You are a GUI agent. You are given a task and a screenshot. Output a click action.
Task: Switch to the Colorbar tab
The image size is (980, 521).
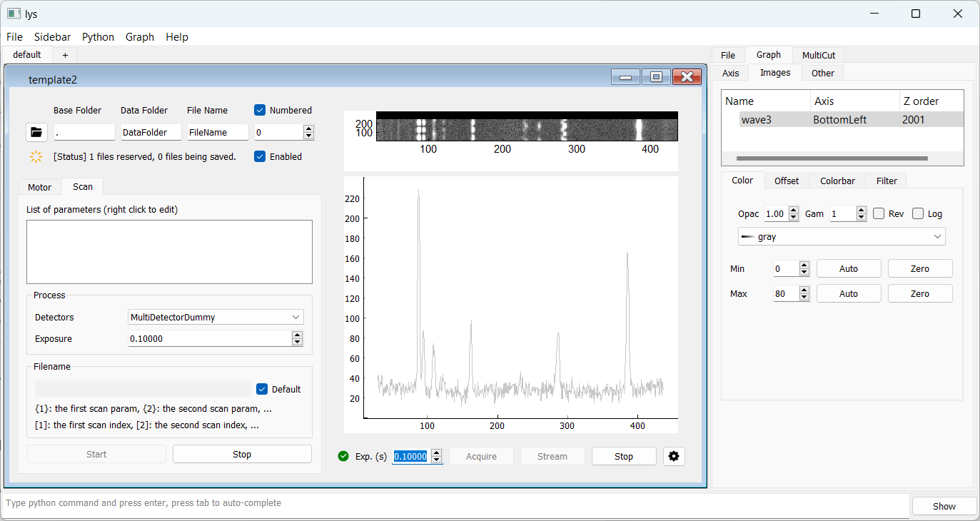tap(837, 181)
